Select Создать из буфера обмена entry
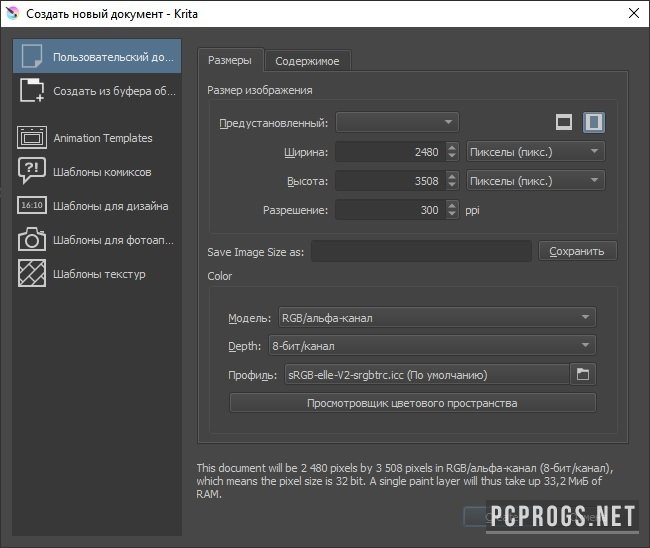This screenshot has width=650, height=548. pos(97,90)
